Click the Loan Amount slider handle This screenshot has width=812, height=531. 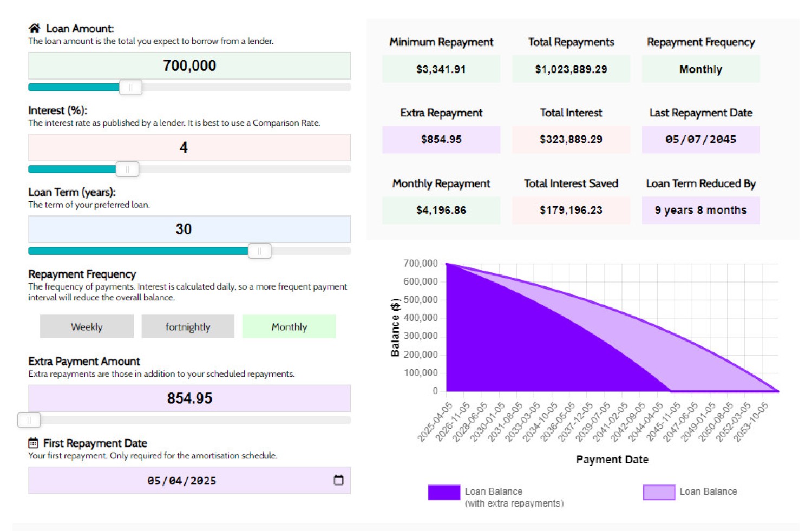[130, 87]
